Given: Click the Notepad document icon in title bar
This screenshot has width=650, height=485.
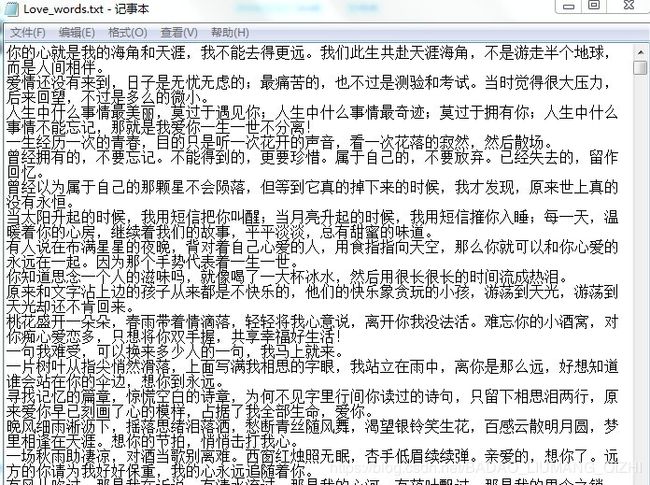Looking at the screenshot, I should coord(11,9).
